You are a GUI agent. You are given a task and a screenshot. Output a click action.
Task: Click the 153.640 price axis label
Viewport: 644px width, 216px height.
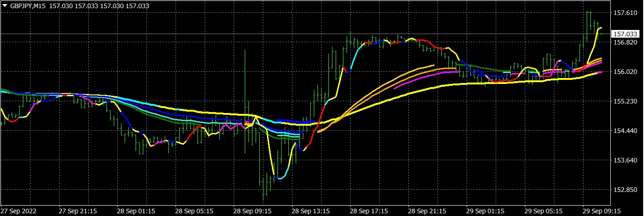tap(625, 160)
